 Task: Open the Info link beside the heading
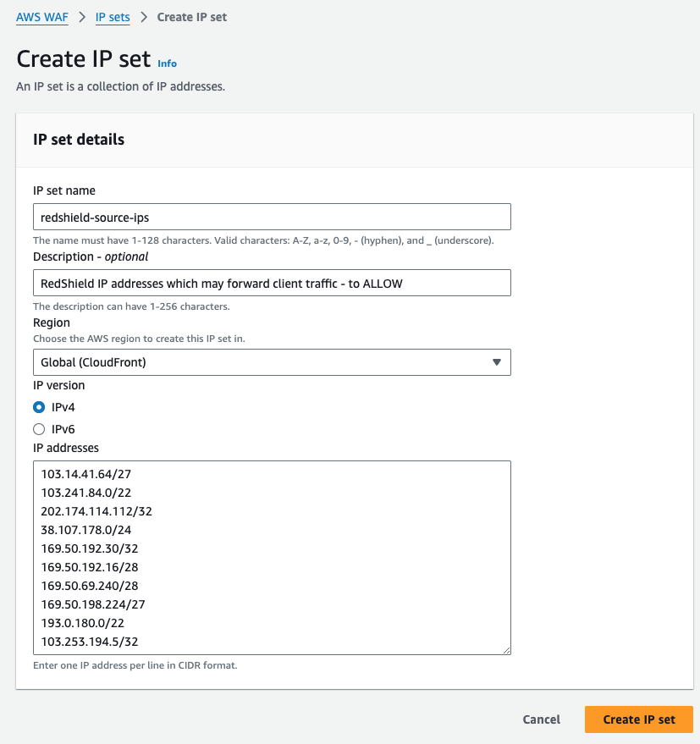tap(168, 63)
